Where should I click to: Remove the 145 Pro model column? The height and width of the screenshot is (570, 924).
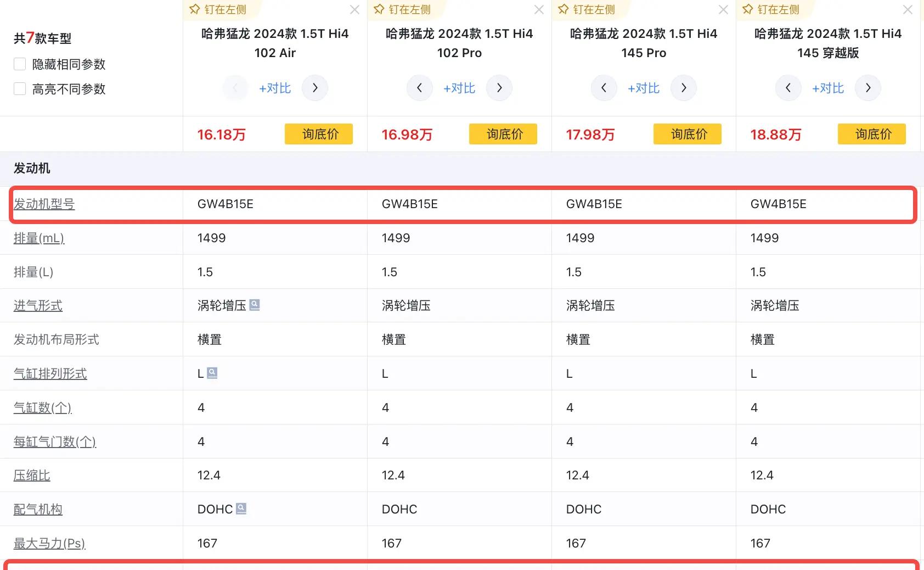pyautogui.click(x=724, y=10)
